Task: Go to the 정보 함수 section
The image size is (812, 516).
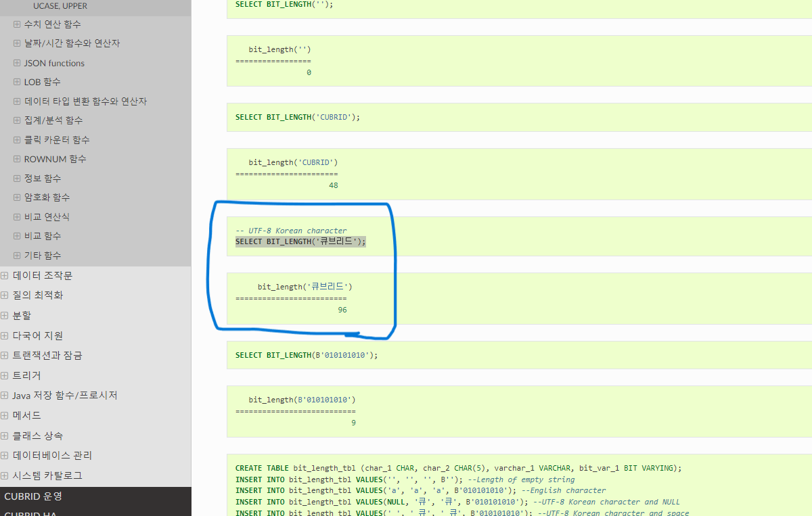Action: [42, 179]
